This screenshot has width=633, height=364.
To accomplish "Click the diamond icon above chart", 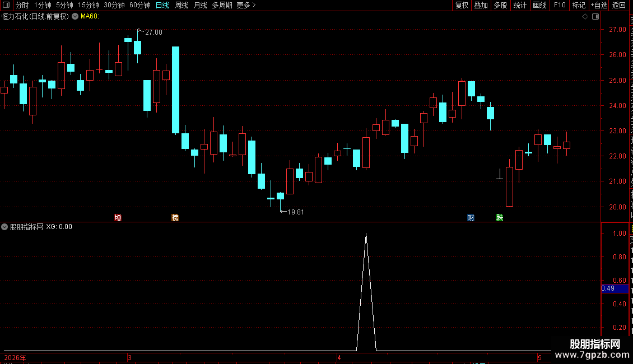I will (x=585, y=17).
